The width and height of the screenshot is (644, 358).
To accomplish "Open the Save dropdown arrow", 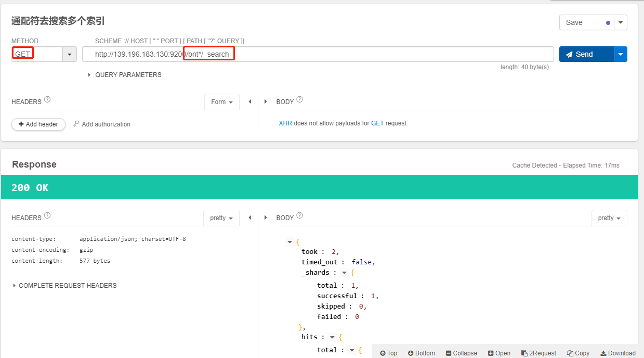I will tap(621, 22).
